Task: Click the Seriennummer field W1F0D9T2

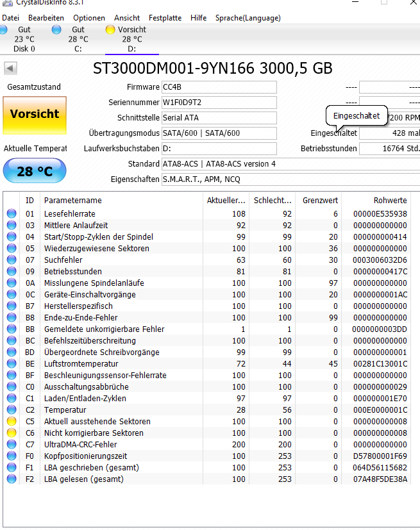Action: [219, 103]
